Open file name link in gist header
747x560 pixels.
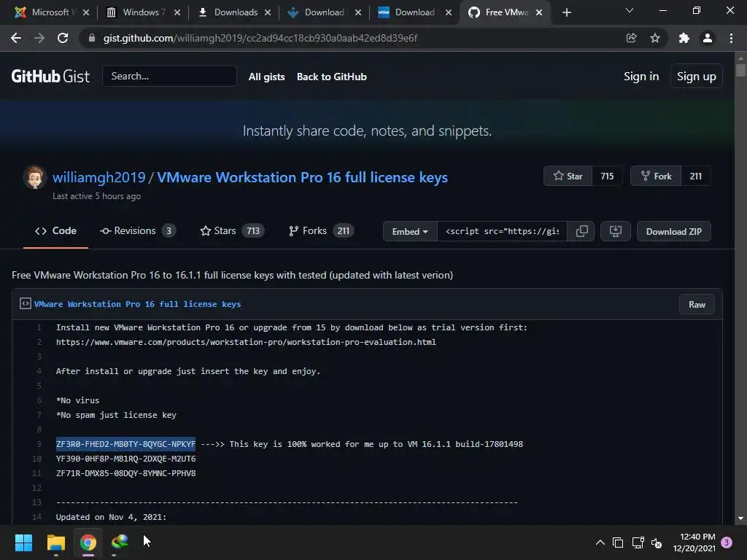(137, 304)
